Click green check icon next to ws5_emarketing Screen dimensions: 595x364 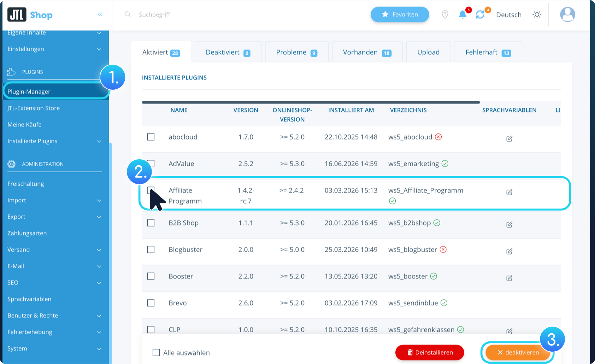[x=445, y=163]
